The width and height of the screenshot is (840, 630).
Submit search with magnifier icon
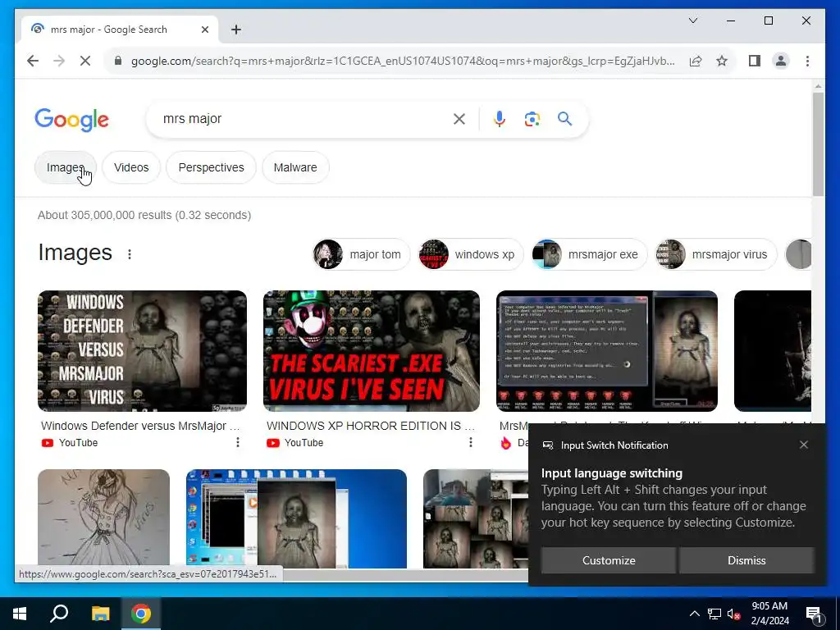[x=564, y=119]
